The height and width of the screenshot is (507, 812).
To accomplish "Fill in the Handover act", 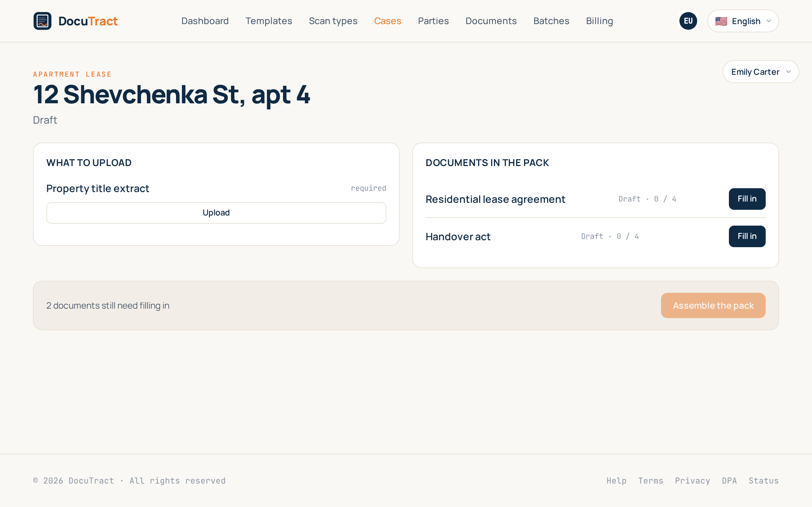I will (747, 236).
